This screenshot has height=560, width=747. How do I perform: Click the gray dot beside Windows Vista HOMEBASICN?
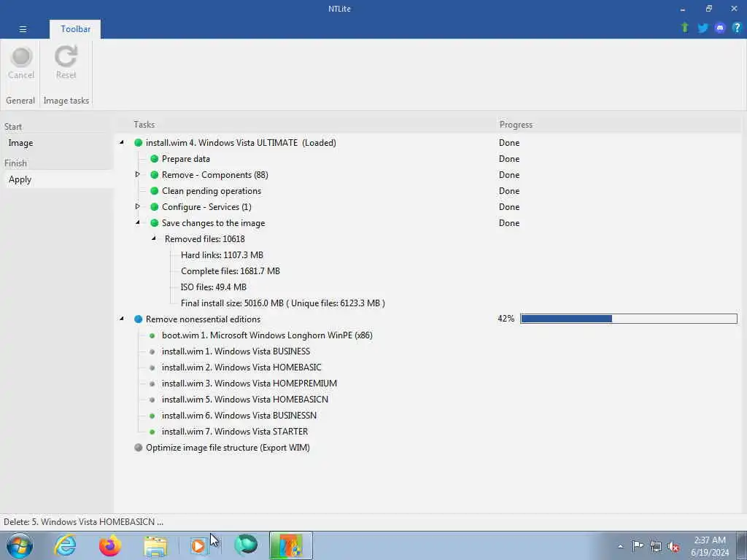(152, 400)
